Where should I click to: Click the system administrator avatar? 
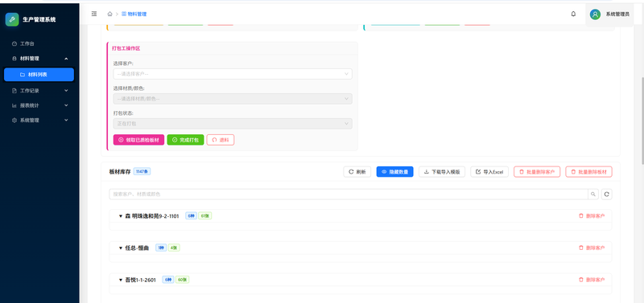pyautogui.click(x=595, y=14)
